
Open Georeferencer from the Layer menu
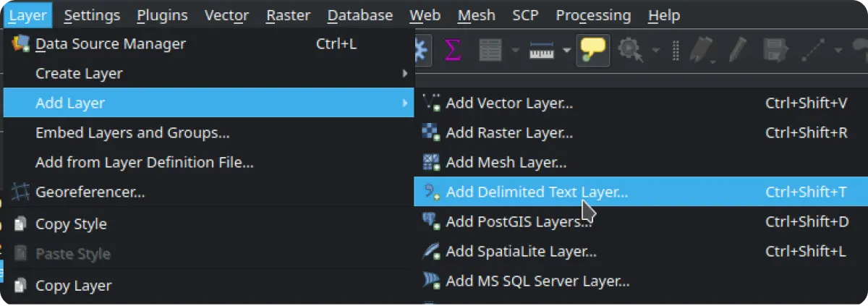209,192
